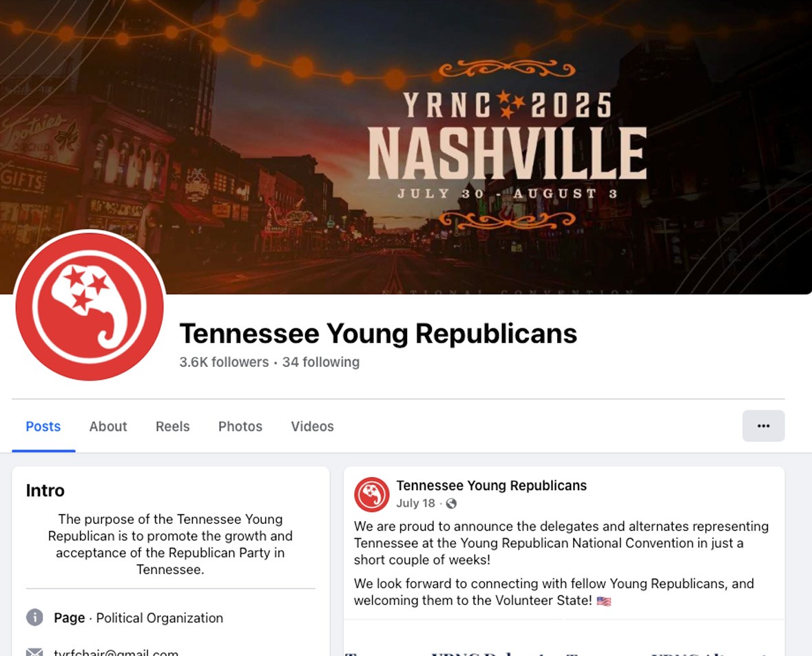Click the Political Organization category link
This screenshot has width=812, height=656.
[x=160, y=617]
